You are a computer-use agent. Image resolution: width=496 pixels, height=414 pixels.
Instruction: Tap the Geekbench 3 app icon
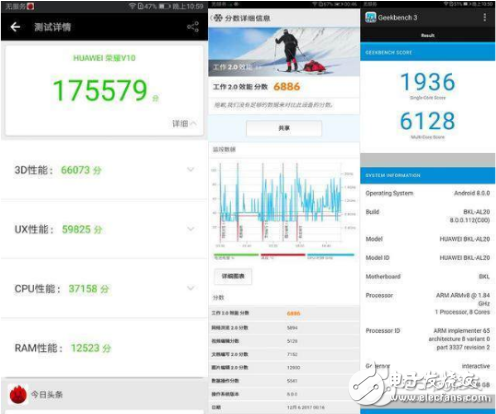[x=370, y=17]
